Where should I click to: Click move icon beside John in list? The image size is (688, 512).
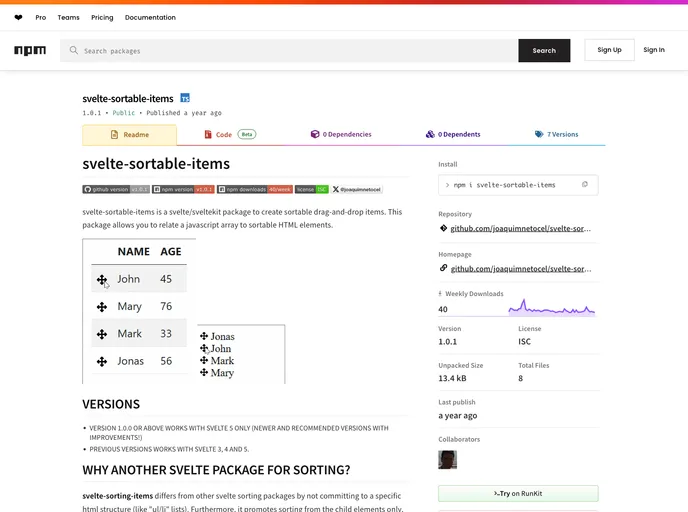pyautogui.click(x=204, y=348)
